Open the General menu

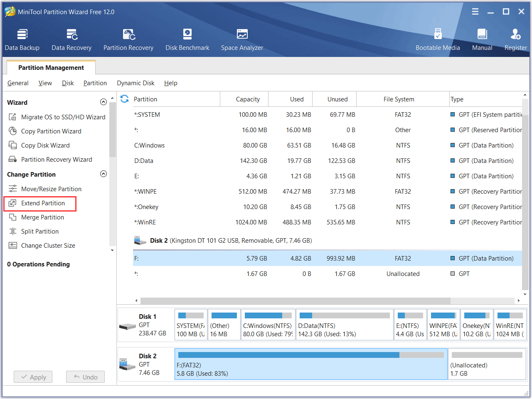pyautogui.click(x=18, y=83)
